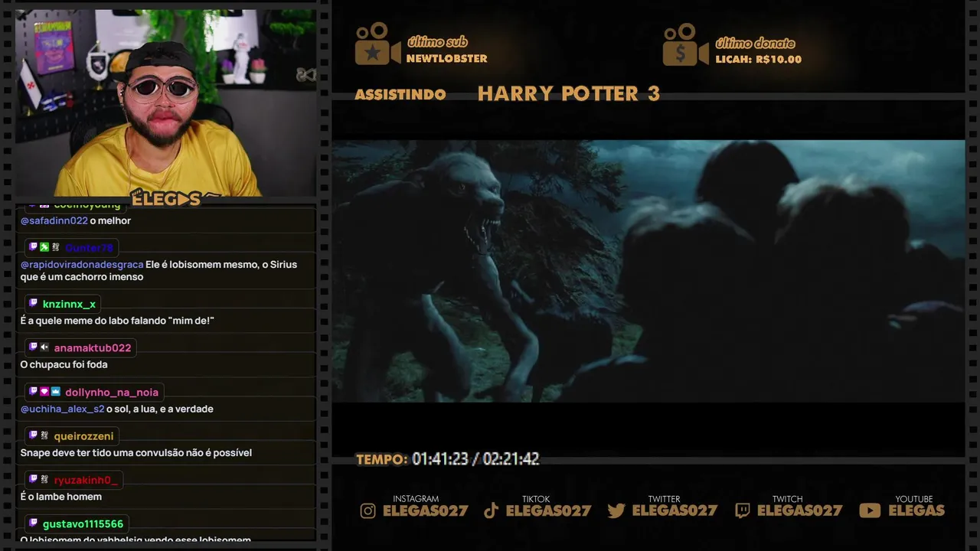
Task: Click the pink heart badge beside dollynho_na_noia
Action: tap(44, 391)
